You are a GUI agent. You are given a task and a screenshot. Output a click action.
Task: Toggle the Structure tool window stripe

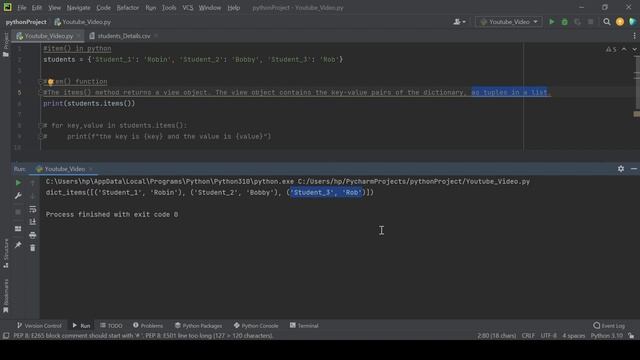tap(6, 253)
